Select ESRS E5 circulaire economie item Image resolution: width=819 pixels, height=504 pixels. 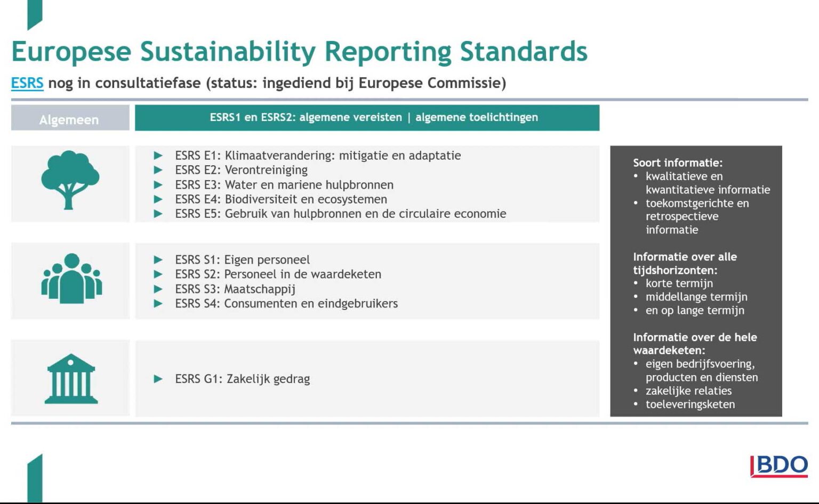(x=340, y=214)
